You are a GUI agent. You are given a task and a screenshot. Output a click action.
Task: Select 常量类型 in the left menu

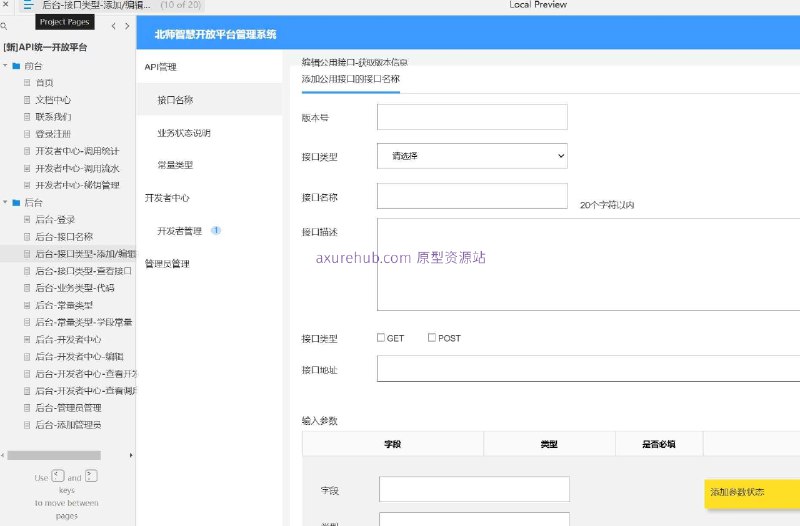175,165
